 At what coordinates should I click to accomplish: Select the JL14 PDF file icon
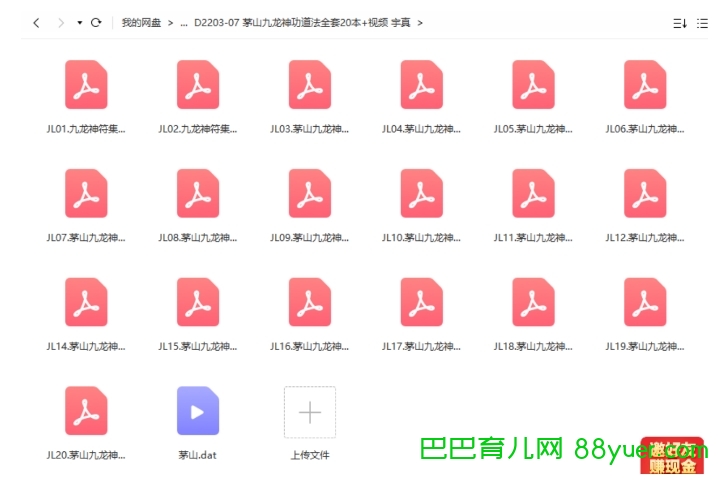(x=86, y=302)
